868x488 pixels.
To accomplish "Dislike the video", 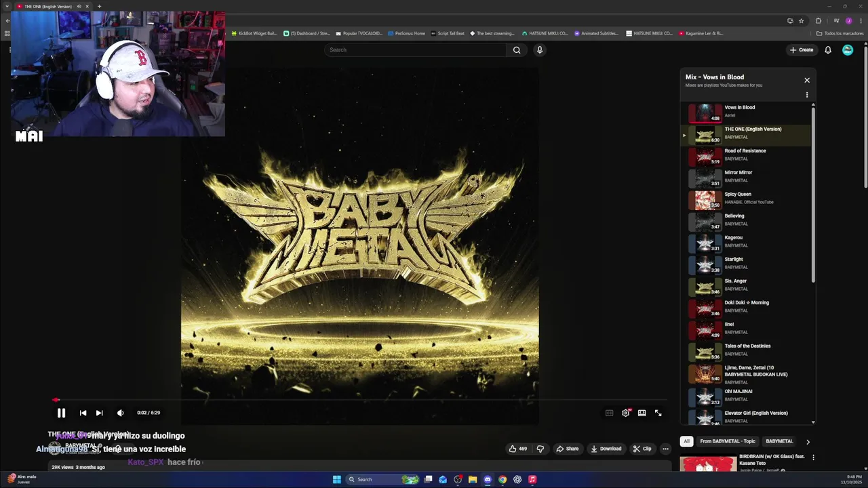I will 540,449.
